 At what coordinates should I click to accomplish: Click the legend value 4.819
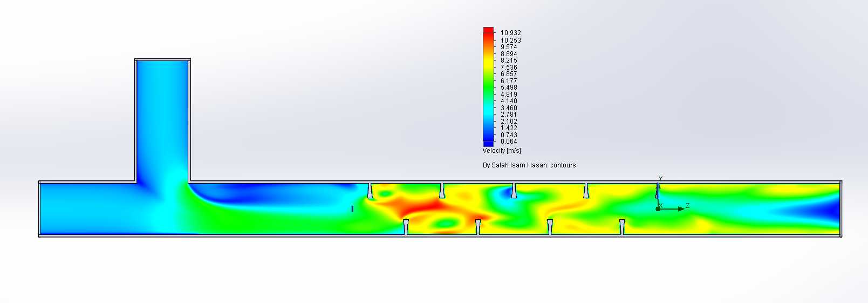[508, 95]
